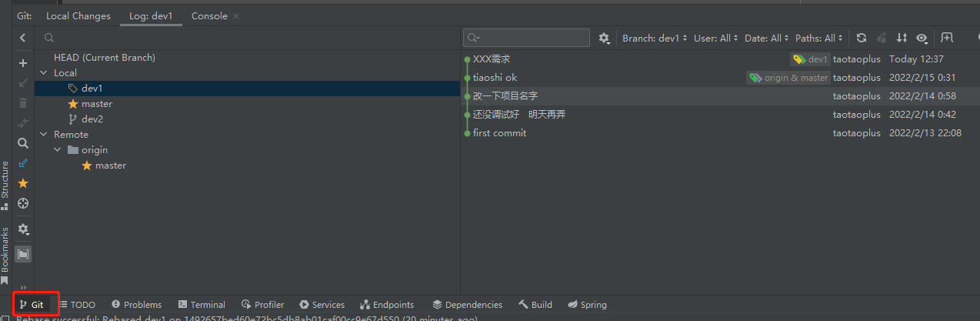Open the User: All filter dropdown
The height and width of the screenshot is (321, 980).
(x=716, y=38)
